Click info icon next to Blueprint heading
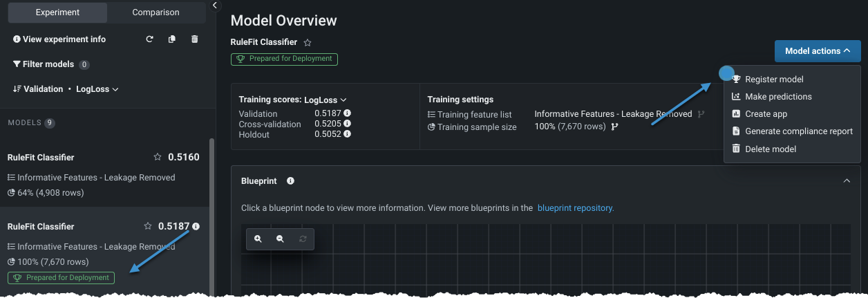 (291, 181)
